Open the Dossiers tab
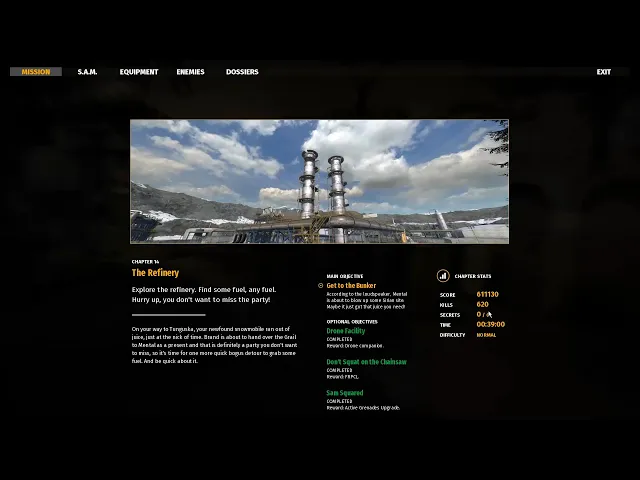This screenshot has height=480, width=640. (x=242, y=72)
